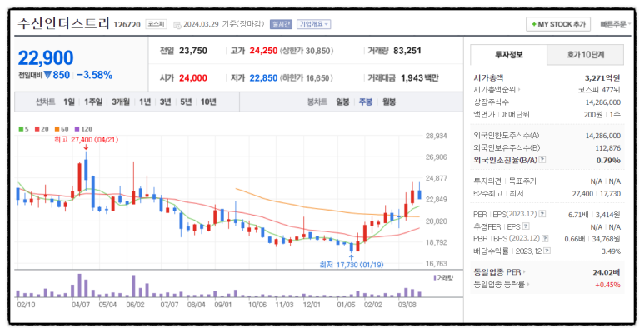
Task: Open the 동일업종 PER link
Action: coord(497,272)
